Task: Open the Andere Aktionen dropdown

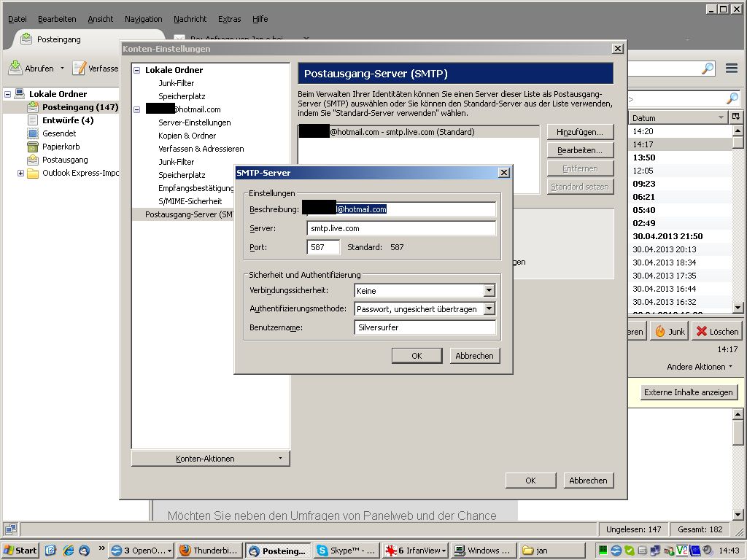Action: [699, 367]
